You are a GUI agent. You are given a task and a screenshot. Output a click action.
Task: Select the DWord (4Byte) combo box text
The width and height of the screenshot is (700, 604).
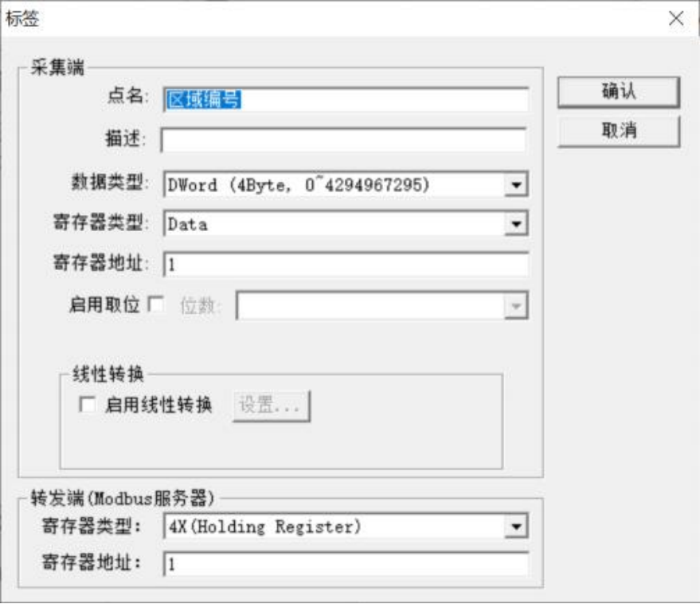click(298, 185)
